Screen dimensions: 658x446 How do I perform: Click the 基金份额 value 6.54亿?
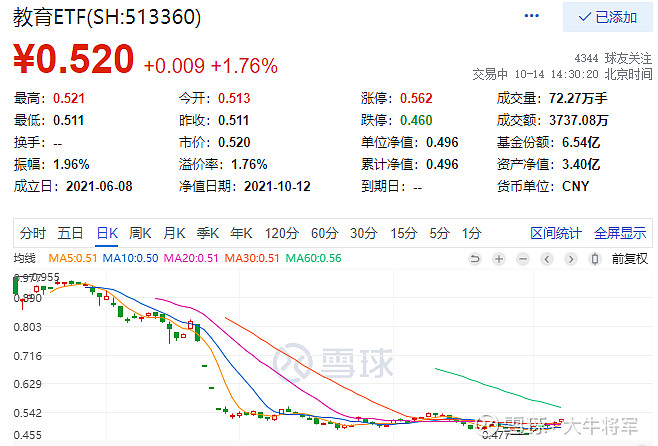pyautogui.click(x=581, y=142)
